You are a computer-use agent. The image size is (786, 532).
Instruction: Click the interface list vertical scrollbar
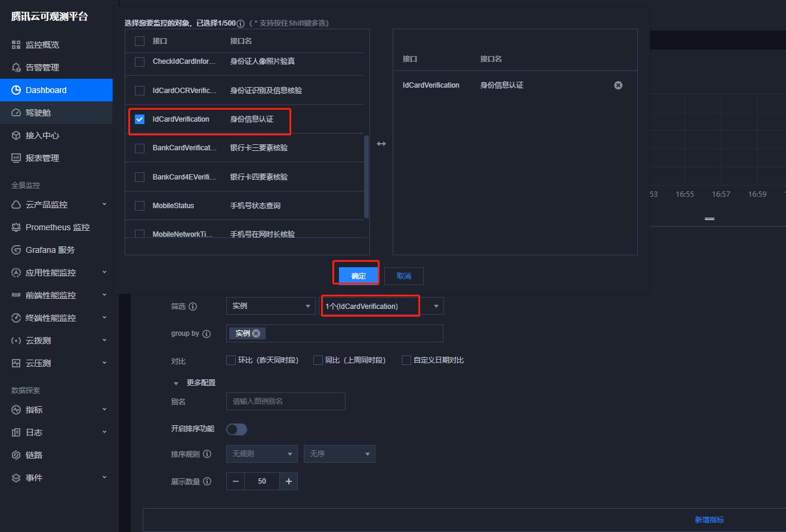(366, 177)
